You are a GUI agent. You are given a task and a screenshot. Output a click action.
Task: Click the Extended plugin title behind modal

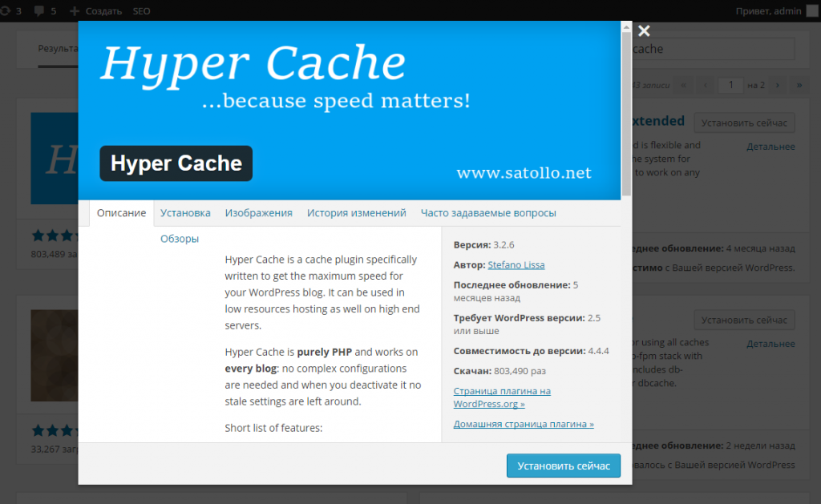(659, 121)
